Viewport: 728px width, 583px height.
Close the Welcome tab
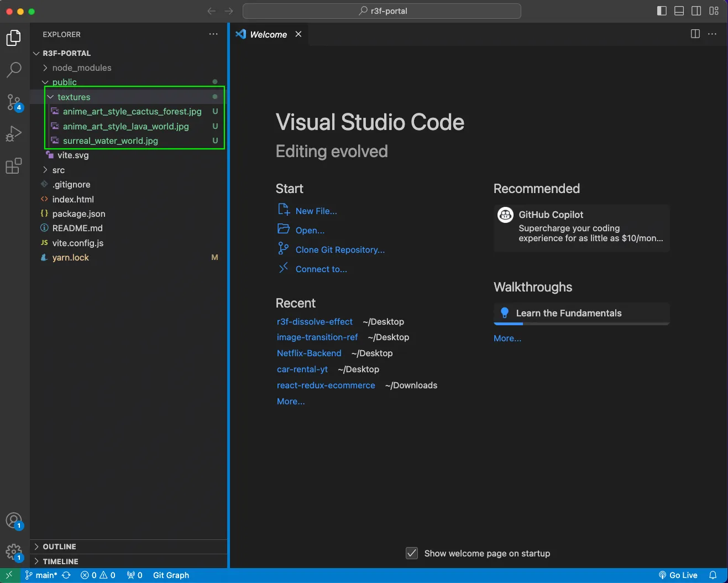298,34
